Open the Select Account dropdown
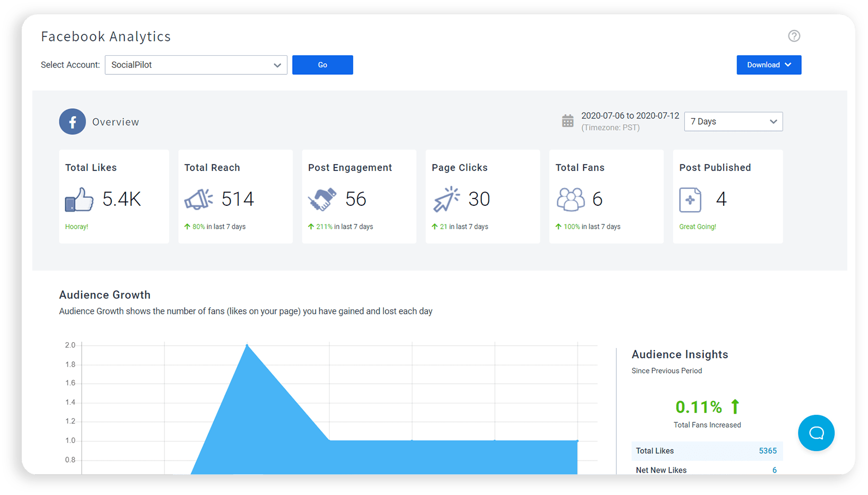Screen dimensions: 868x495 pos(196,65)
